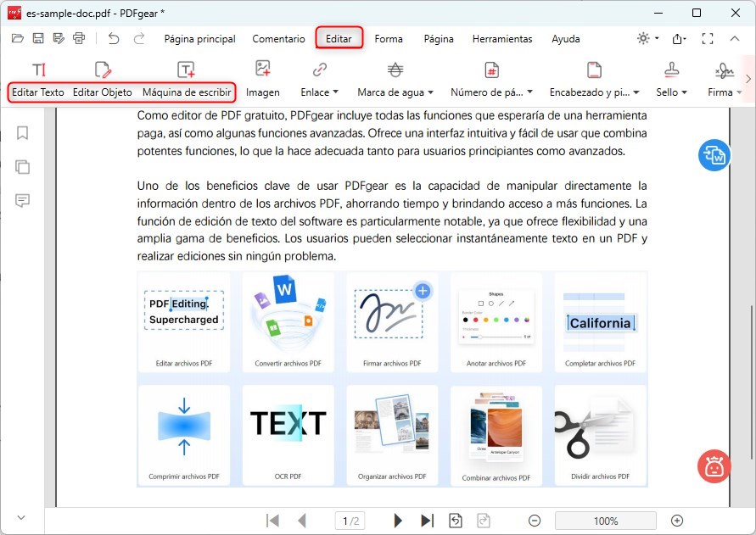Insert an image with the Imagen tool
Image resolution: width=756 pixels, height=535 pixels.
pyautogui.click(x=263, y=80)
